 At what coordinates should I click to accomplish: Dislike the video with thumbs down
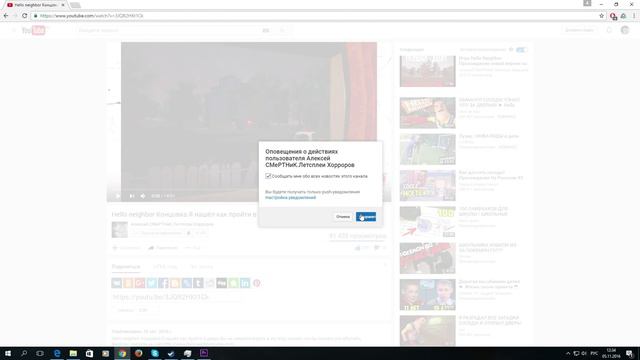coord(379,248)
